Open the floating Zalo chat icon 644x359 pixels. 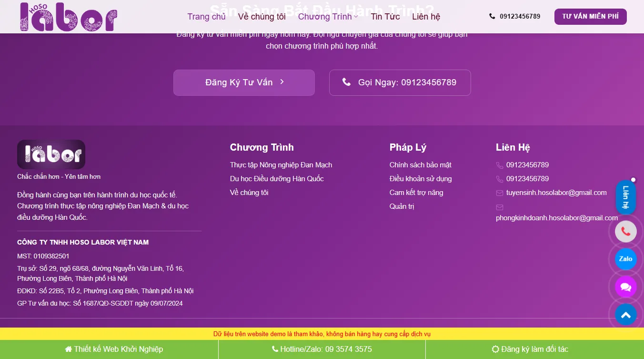(x=626, y=259)
